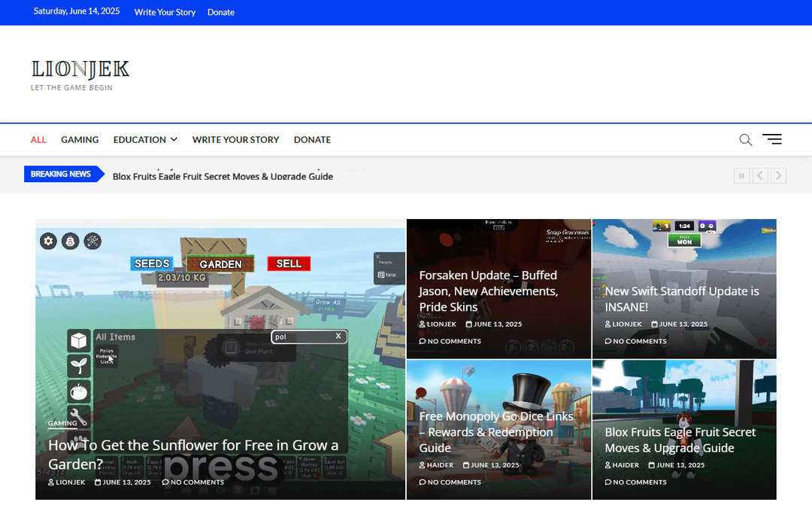Open the EDUCATION menu item

pos(140,139)
